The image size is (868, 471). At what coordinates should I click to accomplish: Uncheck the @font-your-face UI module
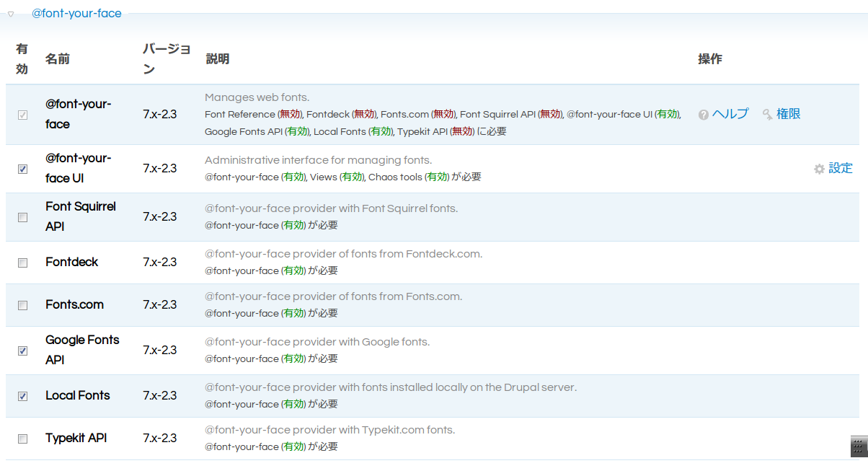click(22, 168)
